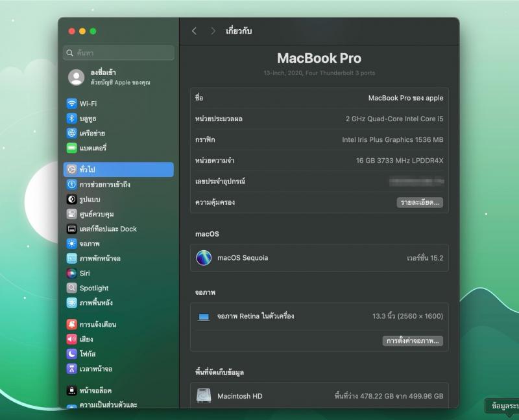Sign in with Apple Account (ลงชื่อเข้า)
519x420 pixels.
[119, 77]
